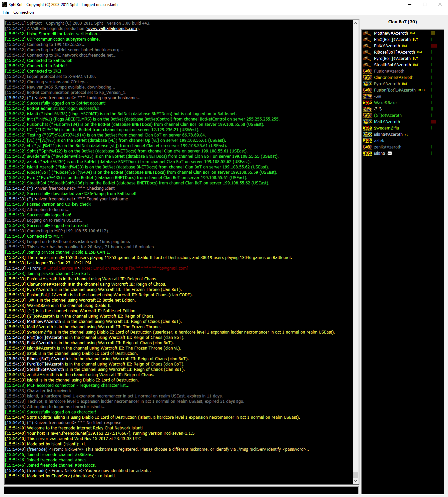The height and width of the screenshot is (497, 448).
Task: Click the Clan BoT (20) channel header
Action: (x=402, y=22)
